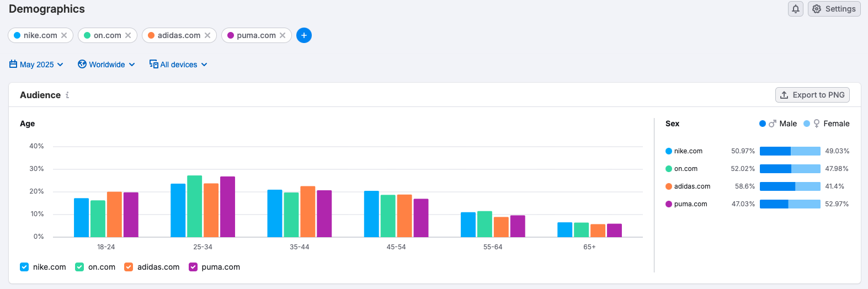
Task: Open the All devices dropdown
Action: pos(178,65)
